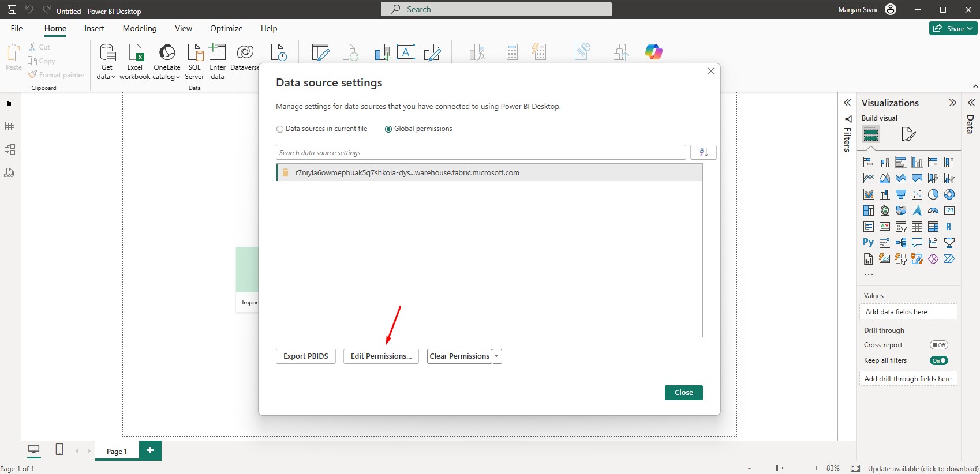Select the Map globe visual
The height and width of the screenshot is (474, 980).
(x=885, y=210)
